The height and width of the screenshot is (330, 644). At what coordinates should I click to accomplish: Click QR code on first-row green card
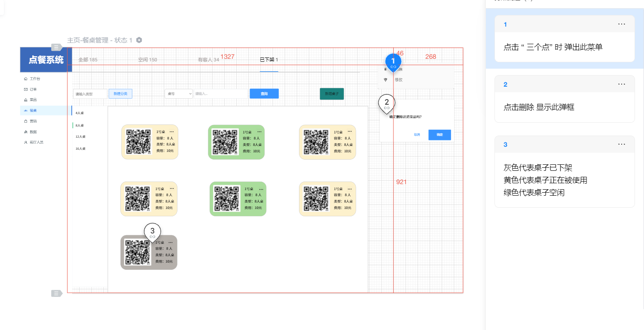(x=226, y=142)
